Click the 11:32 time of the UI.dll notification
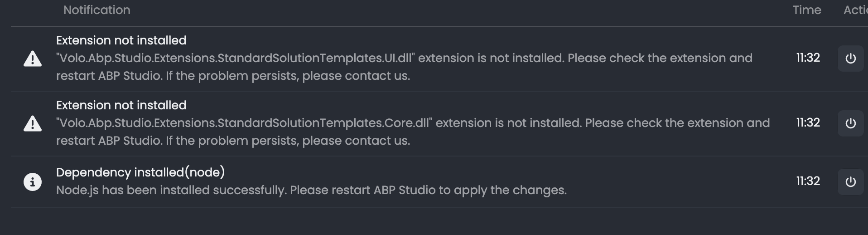 808,58
